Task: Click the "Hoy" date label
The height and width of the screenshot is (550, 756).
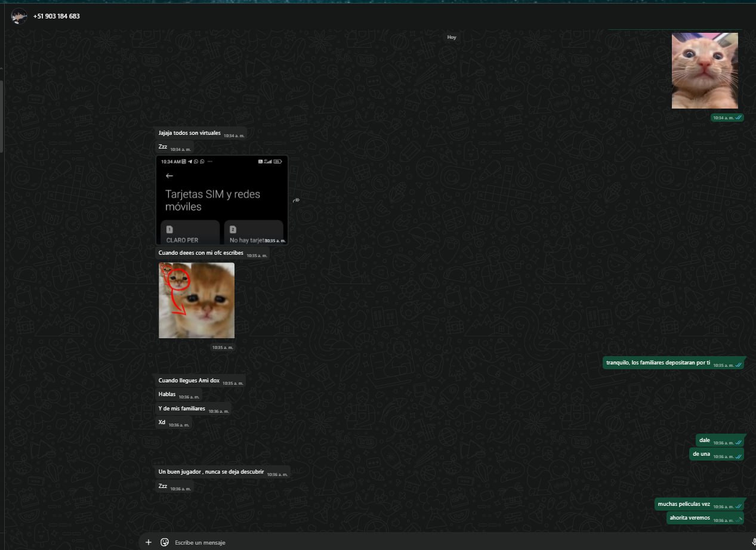Action: pos(452,38)
